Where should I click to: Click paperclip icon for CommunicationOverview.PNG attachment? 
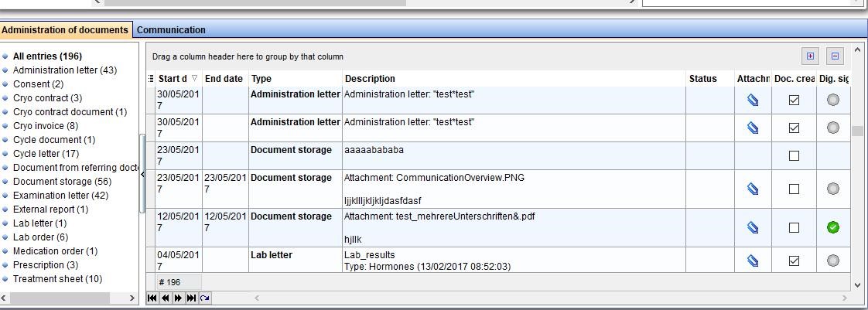[x=752, y=189]
